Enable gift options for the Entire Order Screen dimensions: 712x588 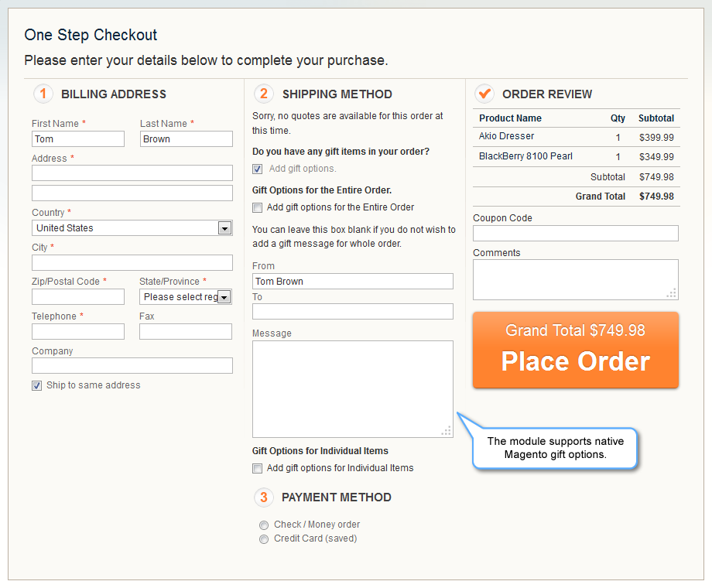(258, 207)
